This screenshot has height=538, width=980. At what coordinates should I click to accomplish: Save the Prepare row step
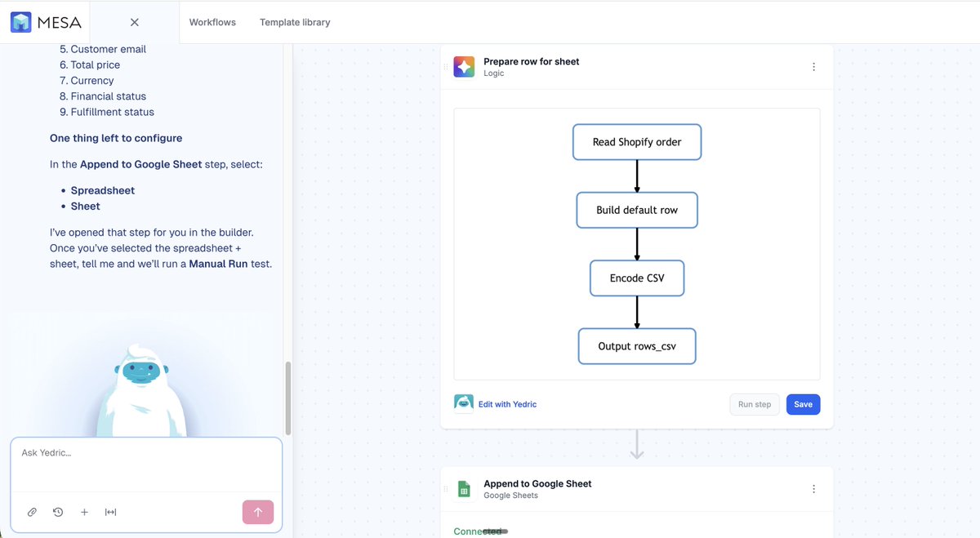(804, 404)
